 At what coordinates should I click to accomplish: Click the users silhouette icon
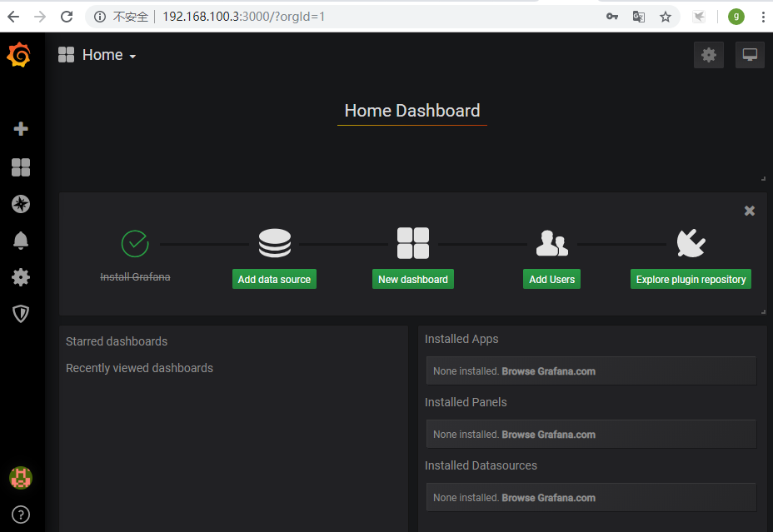click(551, 243)
